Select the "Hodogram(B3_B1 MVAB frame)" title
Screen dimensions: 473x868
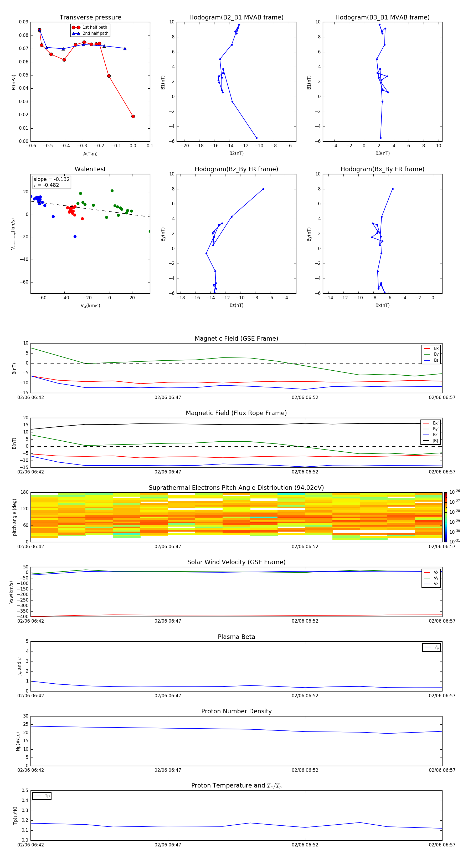[x=382, y=18]
